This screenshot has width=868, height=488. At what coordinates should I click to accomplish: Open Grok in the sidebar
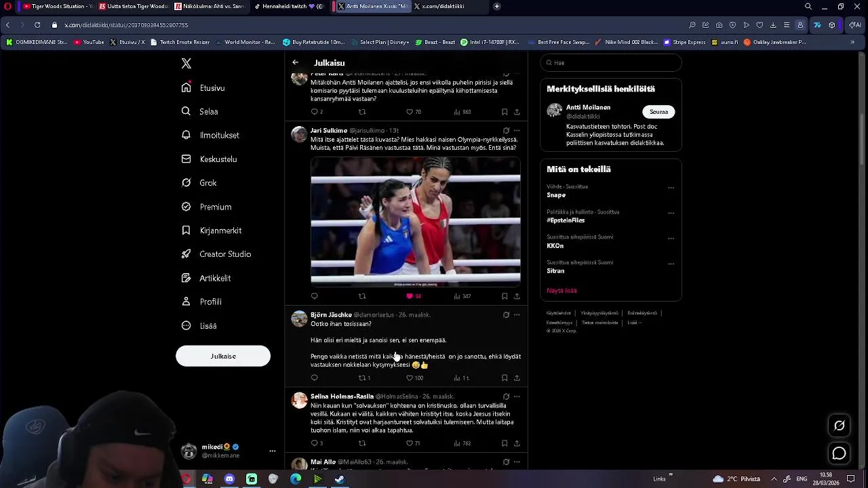(199, 182)
